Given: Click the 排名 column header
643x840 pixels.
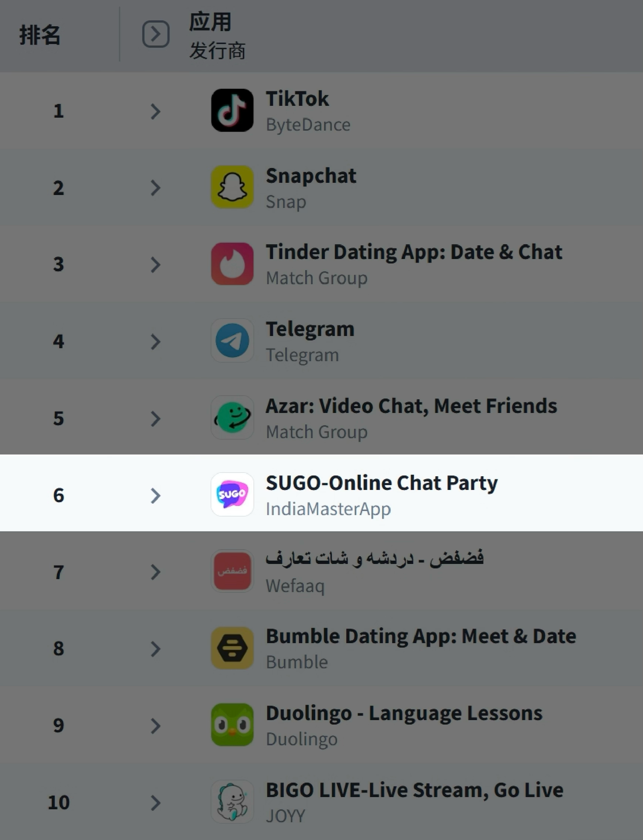Looking at the screenshot, I should click(x=40, y=35).
